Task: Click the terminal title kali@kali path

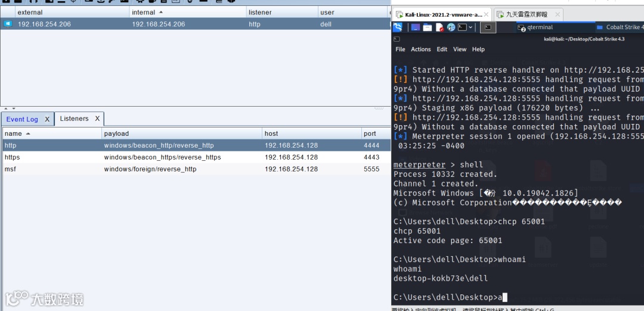Action: [584, 39]
